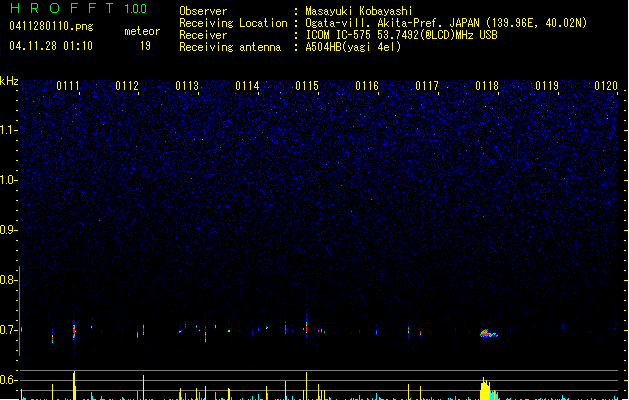Click the 0.9 frequency axis label
This screenshot has width=629, height=400.
[x=8, y=230]
